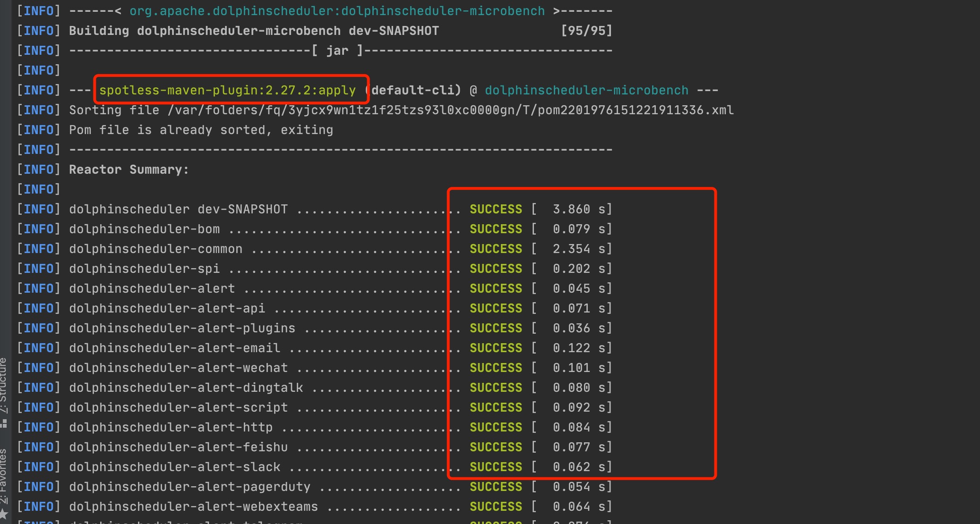Click SUCCESS status of dolphinscheduler-alert-slack
The width and height of the screenshot is (980, 524).
496,467
